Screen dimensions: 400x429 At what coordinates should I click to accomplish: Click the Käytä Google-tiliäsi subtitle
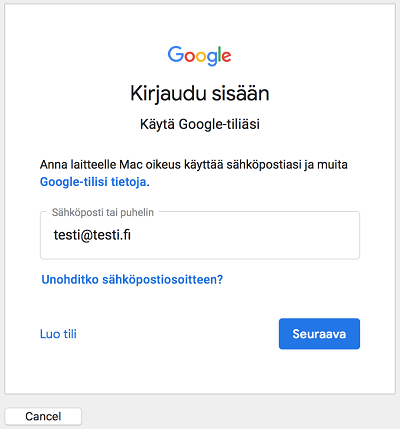point(200,124)
